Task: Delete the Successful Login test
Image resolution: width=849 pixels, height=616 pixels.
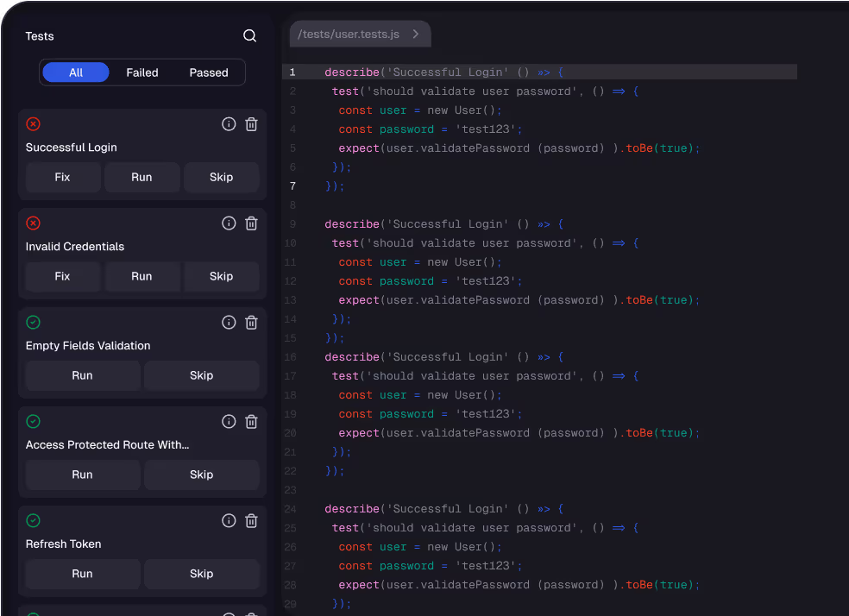Action: (x=251, y=124)
